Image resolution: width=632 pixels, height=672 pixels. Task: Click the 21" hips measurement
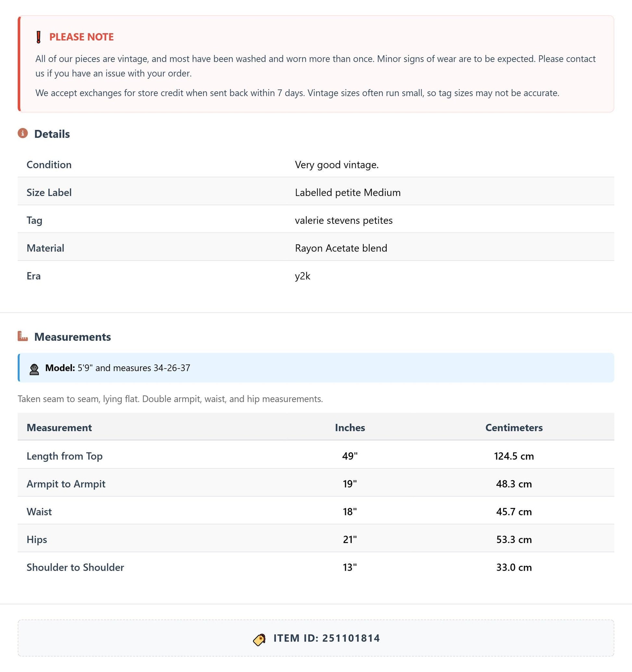[x=350, y=539]
